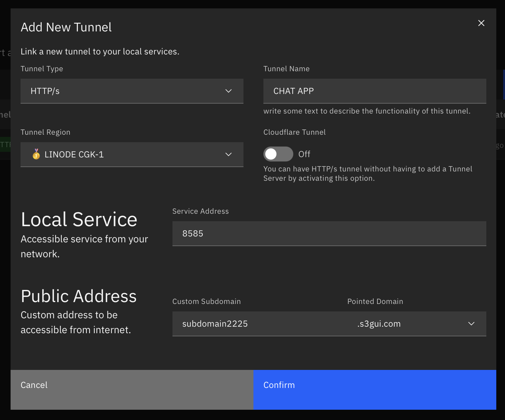Click the tunnel description helper text
505x420 pixels.
(366, 111)
